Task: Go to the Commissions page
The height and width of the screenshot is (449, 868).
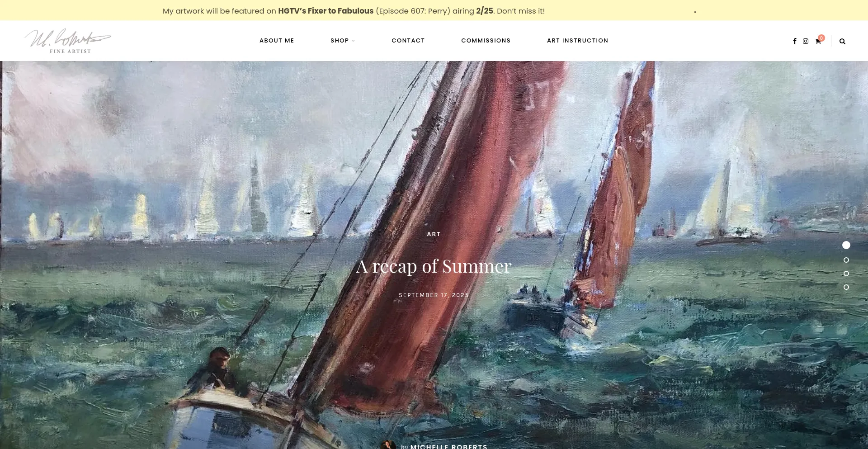Action: [x=486, y=41]
